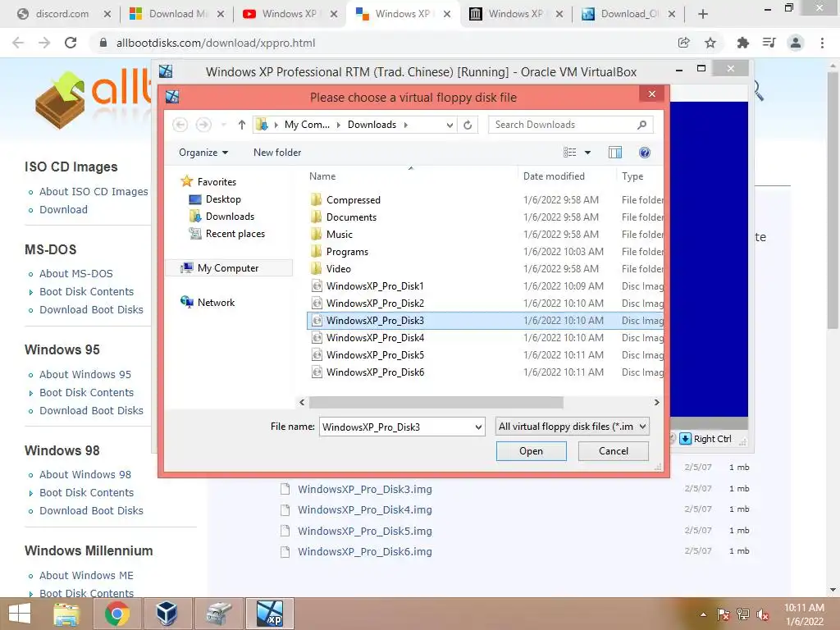Switch to the discord.com tab
840x630 pixels.
pyautogui.click(x=62, y=14)
